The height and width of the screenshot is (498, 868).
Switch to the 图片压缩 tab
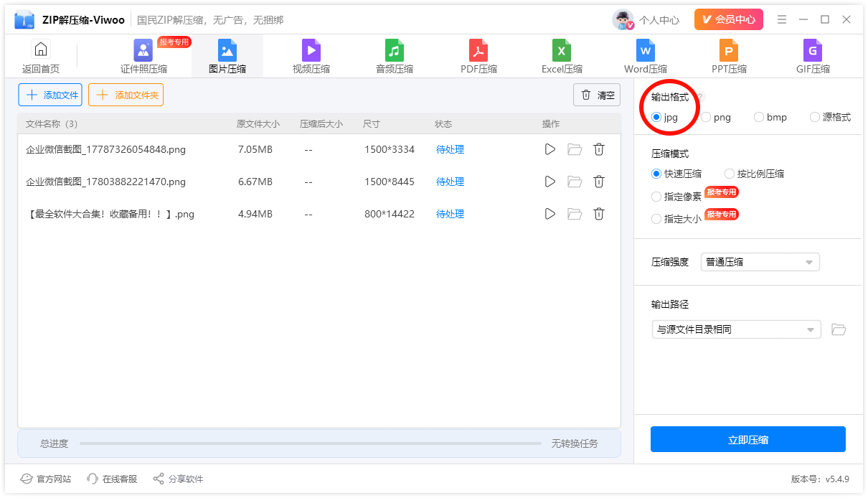click(227, 56)
